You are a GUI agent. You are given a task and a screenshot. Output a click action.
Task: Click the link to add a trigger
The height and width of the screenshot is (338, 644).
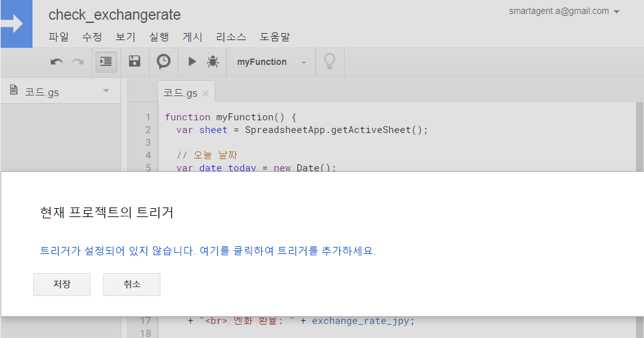pos(208,251)
